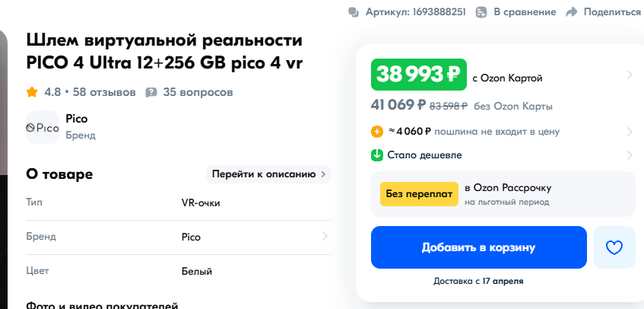Click the orange plus customs duty icon
Viewport: 644px width, 309px height.
377,131
